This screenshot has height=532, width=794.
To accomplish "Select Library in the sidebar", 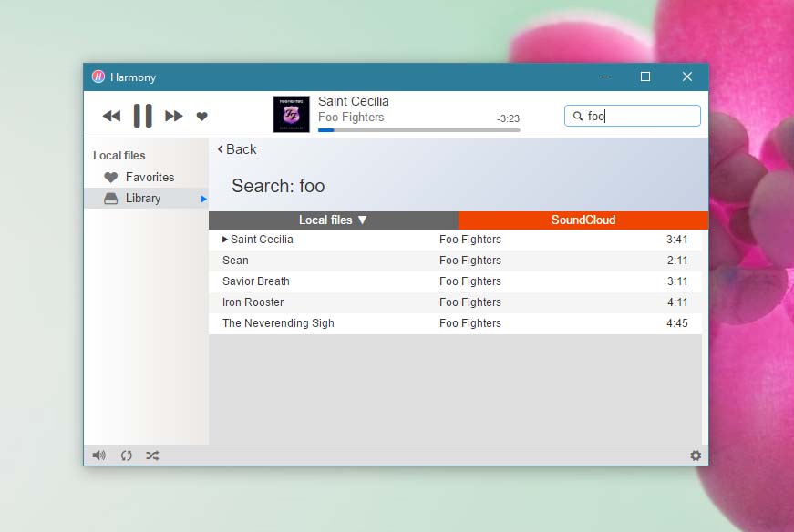I will coord(143,198).
